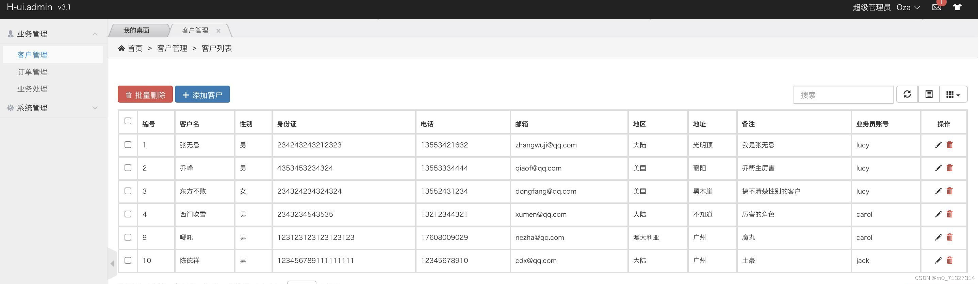Collapse the 业务管理 sidebar section

(54, 34)
